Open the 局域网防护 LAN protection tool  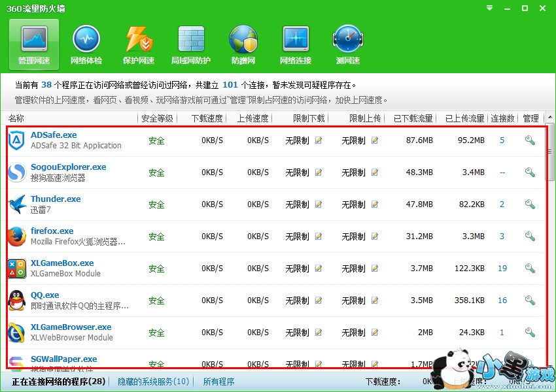click(x=190, y=45)
